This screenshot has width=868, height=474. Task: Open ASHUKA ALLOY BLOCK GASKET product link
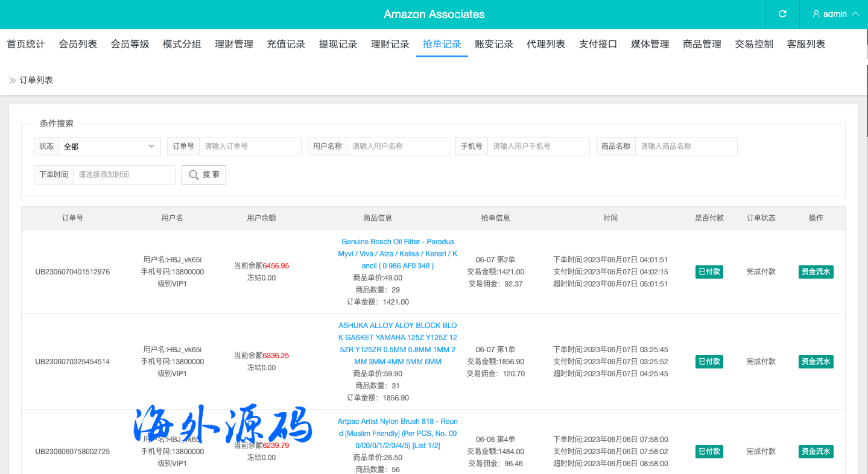398,344
